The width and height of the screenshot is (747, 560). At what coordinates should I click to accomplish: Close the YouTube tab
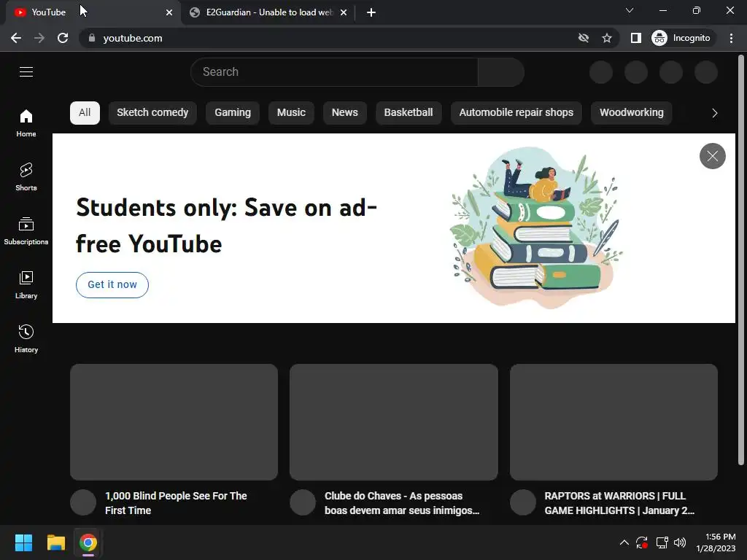(169, 12)
